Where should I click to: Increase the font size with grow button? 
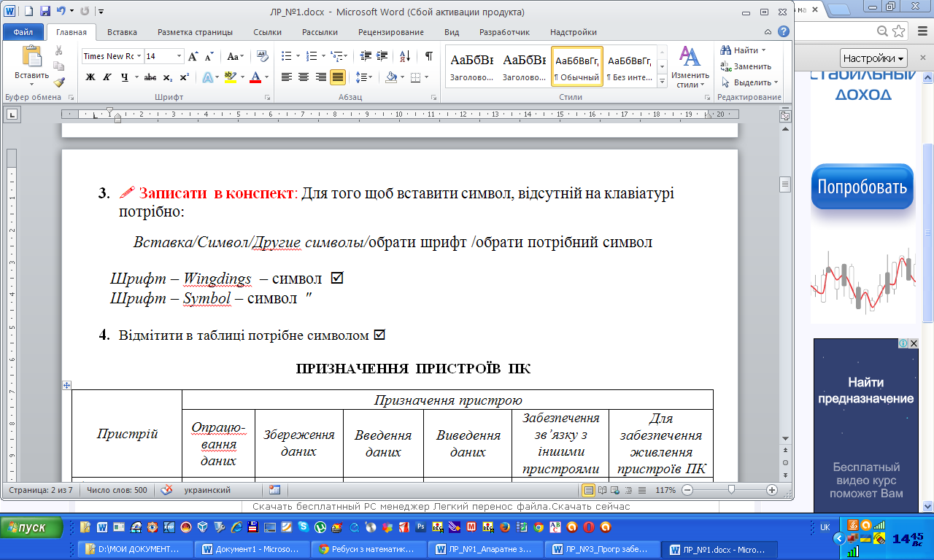193,56
